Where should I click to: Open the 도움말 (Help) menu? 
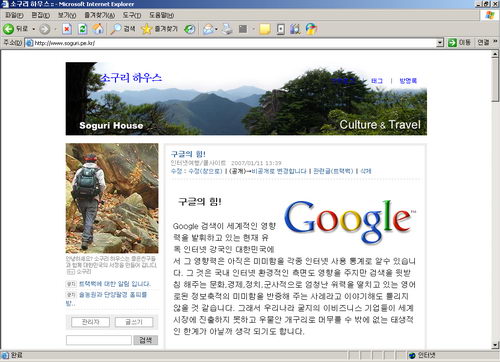click(x=161, y=15)
